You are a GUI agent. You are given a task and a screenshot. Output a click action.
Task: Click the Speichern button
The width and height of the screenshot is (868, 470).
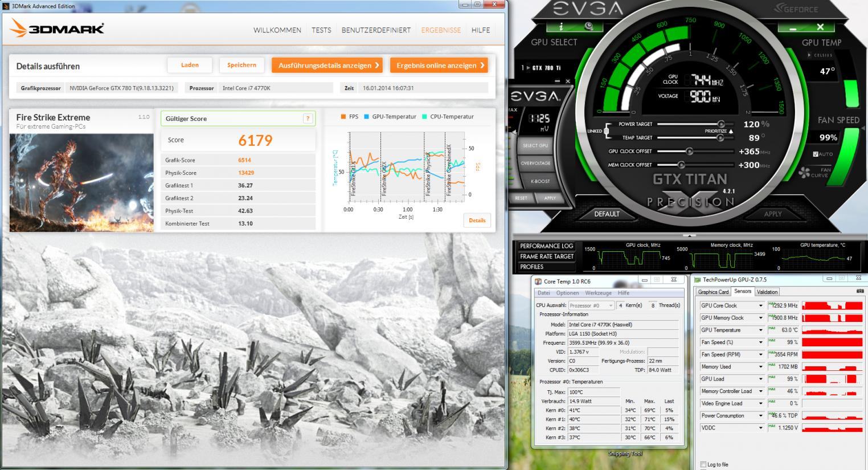point(241,65)
